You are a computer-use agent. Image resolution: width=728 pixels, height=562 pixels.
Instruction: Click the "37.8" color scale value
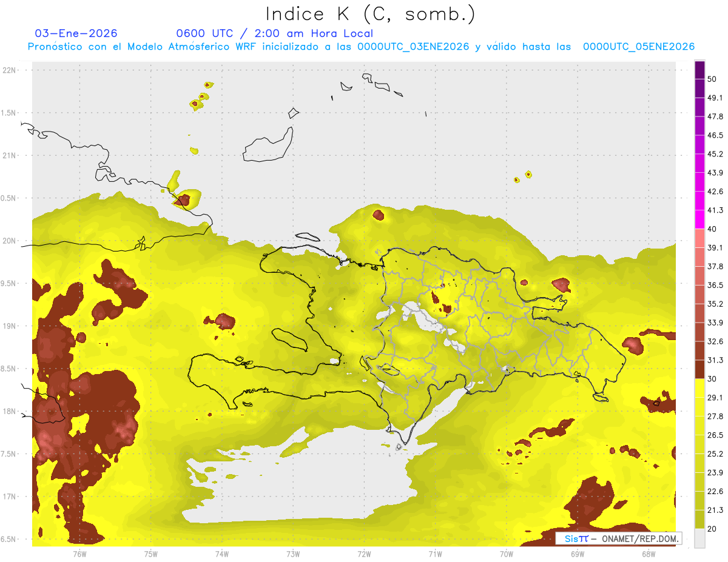(x=716, y=266)
